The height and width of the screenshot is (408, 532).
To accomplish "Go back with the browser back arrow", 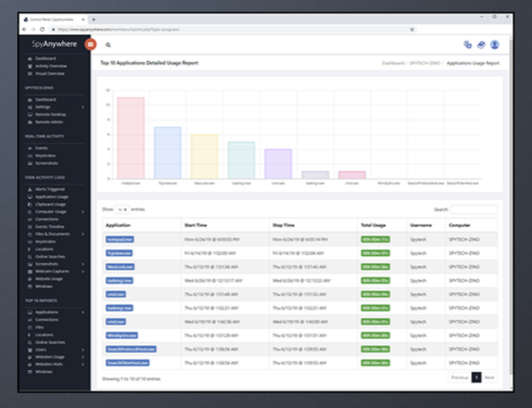I will pyautogui.click(x=24, y=29).
